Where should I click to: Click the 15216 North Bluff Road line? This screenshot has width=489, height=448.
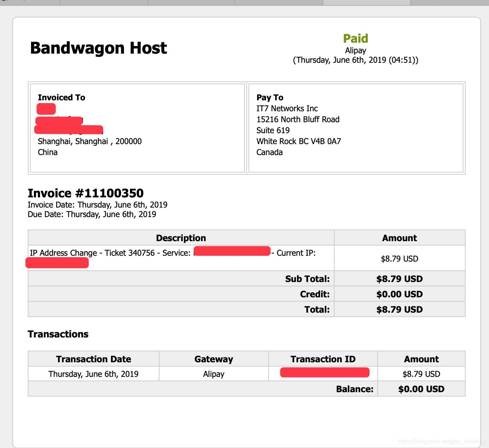click(298, 119)
